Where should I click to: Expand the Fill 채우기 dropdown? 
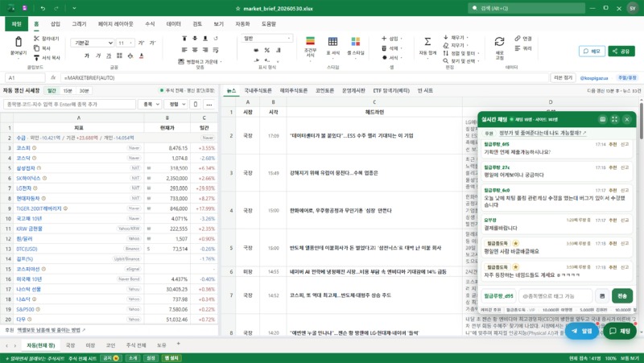coord(456,37)
